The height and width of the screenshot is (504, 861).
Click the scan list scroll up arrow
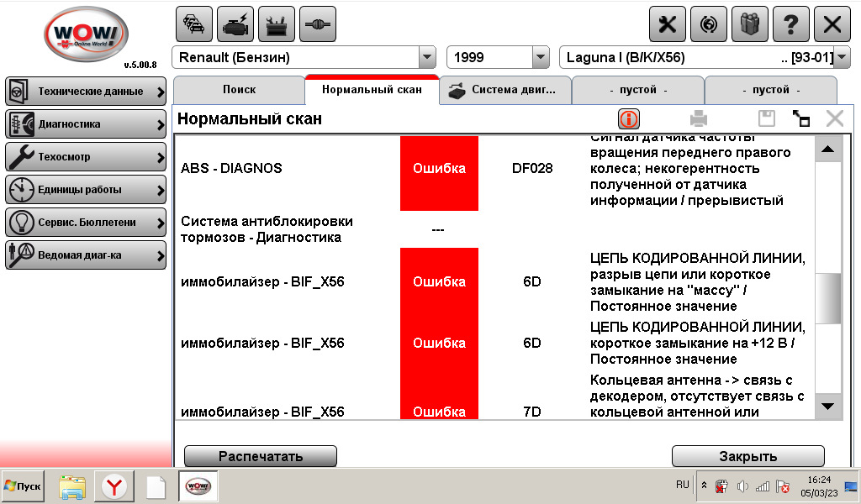[828, 149]
